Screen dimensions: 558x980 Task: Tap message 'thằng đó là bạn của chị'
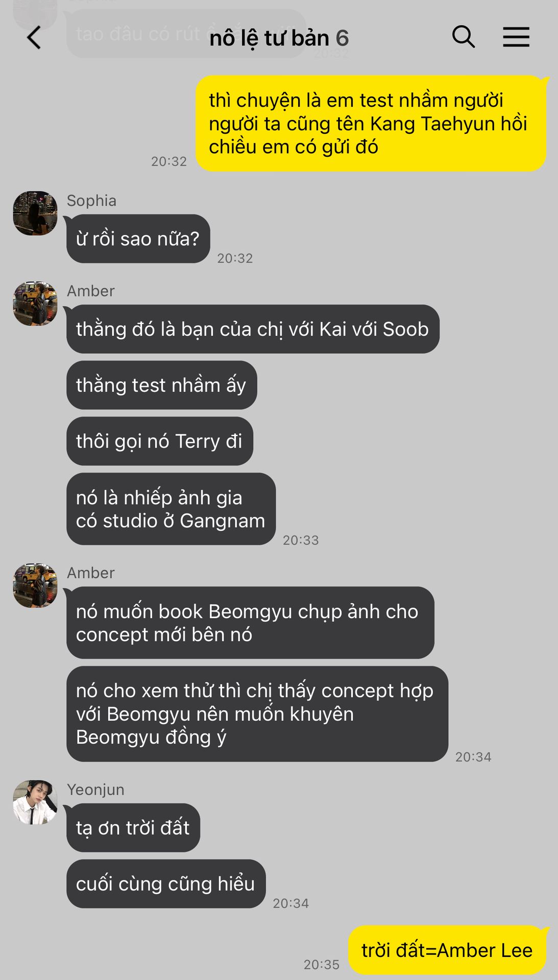coord(253,329)
